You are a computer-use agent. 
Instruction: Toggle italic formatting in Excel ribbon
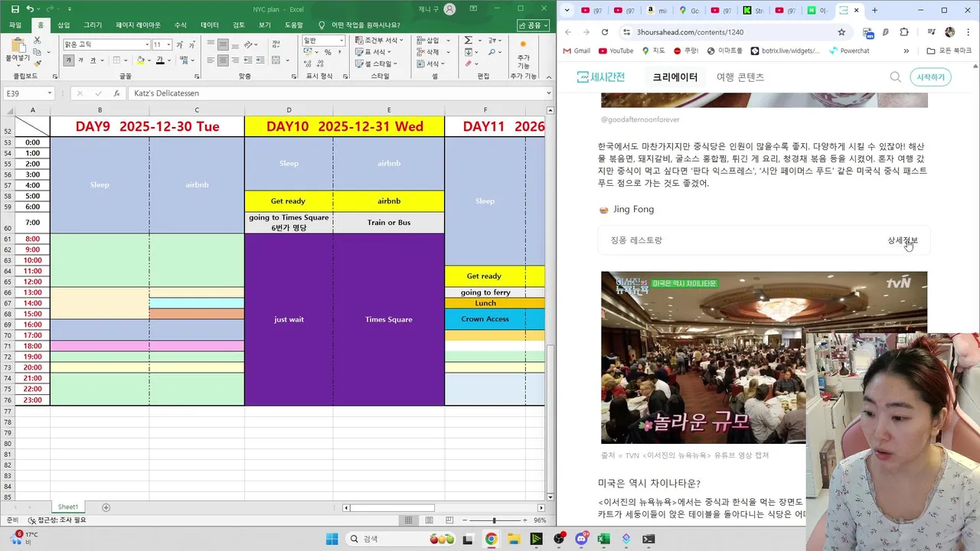pyautogui.click(x=80, y=60)
